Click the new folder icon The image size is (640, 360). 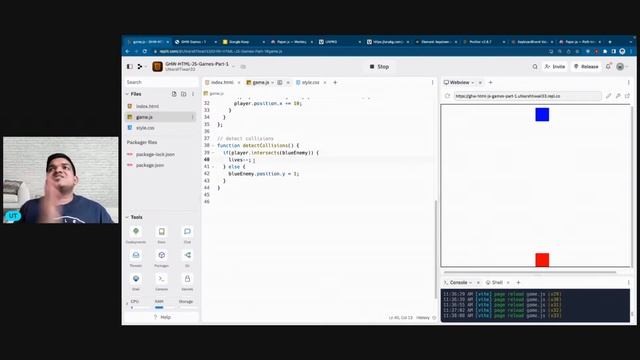click(x=184, y=94)
